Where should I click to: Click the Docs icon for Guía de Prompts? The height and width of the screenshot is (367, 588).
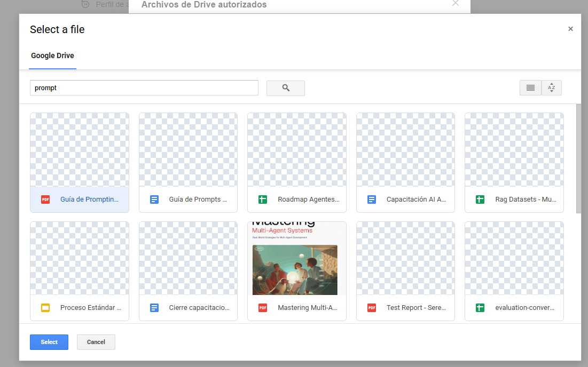tap(154, 200)
